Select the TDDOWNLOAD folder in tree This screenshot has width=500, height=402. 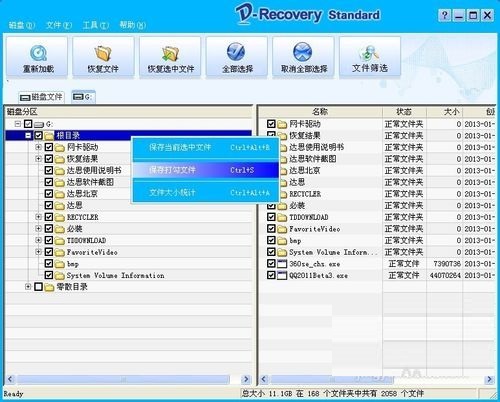coord(86,240)
